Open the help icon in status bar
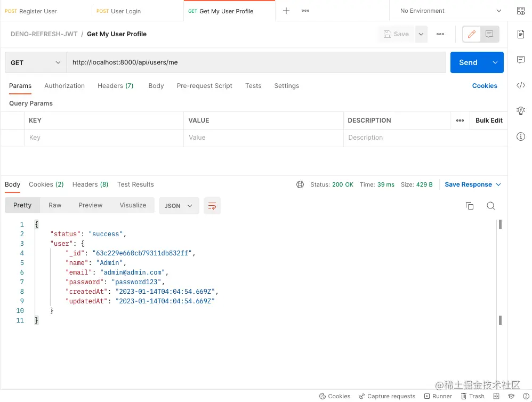The width and height of the screenshot is (532, 402). (526, 396)
